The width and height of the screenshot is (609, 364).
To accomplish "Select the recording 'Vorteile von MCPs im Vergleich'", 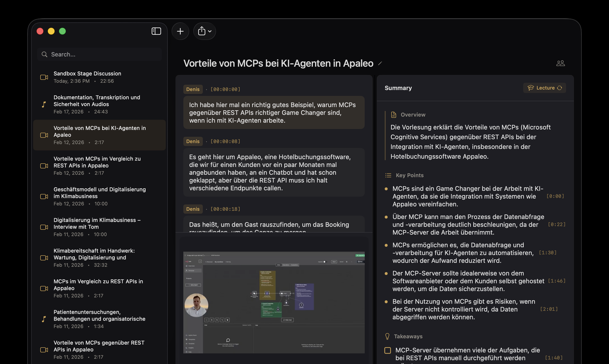I will pyautogui.click(x=99, y=165).
